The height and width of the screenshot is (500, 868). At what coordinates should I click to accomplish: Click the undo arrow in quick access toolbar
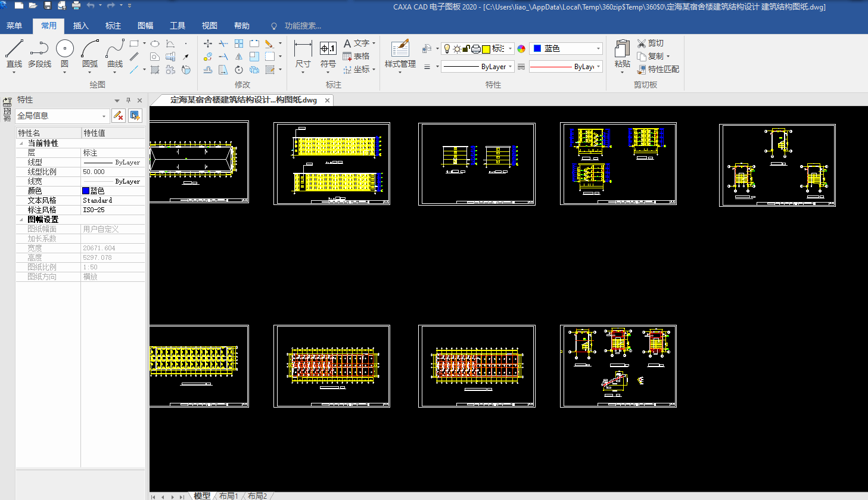click(91, 5)
